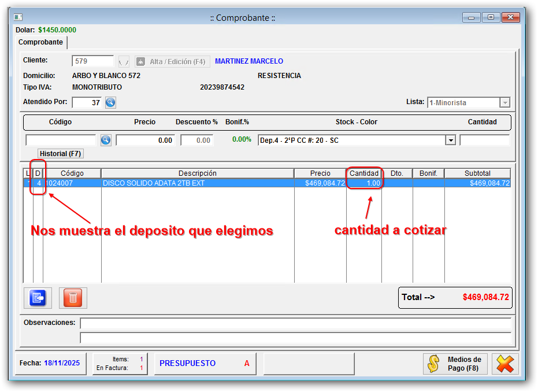
Task: Click the client name MARTINEZ MARCELO
Action: [x=248, y=61]
